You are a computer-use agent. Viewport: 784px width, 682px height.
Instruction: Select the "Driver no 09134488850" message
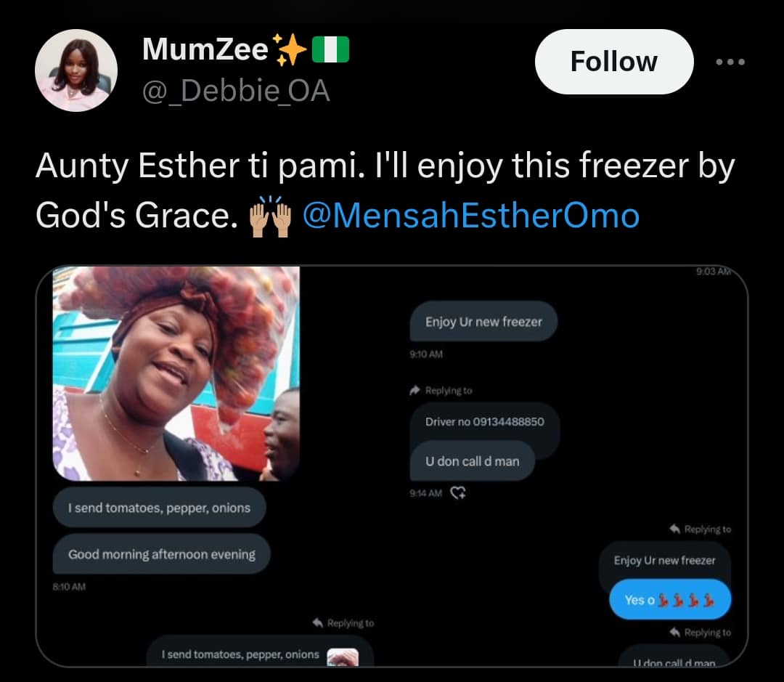[x=484, y=422]
